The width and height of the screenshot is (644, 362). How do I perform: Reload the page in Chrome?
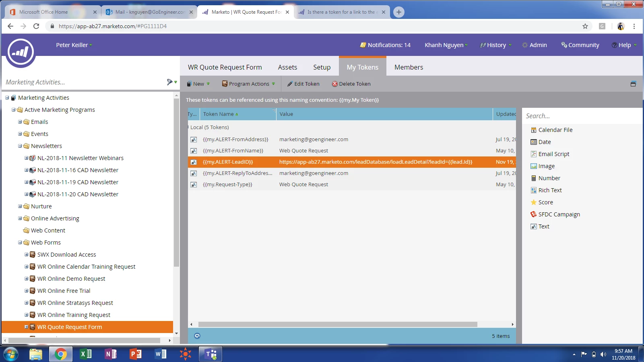[x=36, y=26]
